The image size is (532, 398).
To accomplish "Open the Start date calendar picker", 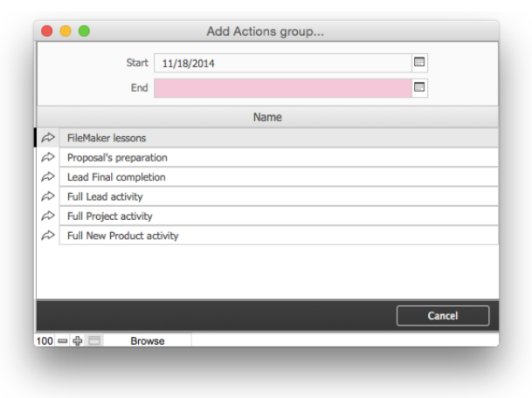I will pyautogui.click(x=419, y=63).
